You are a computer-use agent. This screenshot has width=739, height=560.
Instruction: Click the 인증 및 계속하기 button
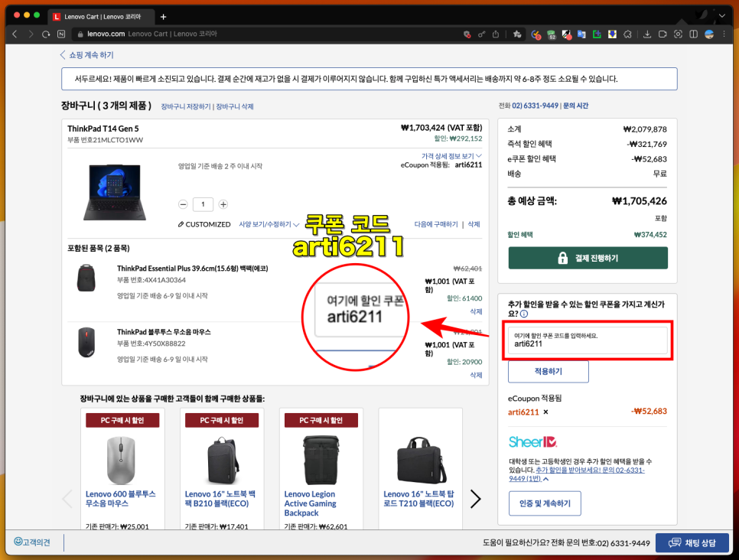pyautogui.click(x=545, y=503)
